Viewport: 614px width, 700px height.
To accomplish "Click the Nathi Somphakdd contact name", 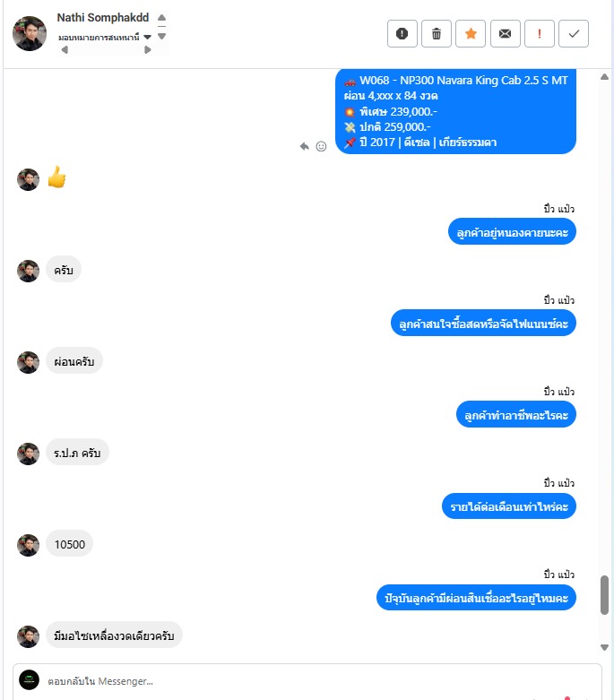I will pos(103,17).
